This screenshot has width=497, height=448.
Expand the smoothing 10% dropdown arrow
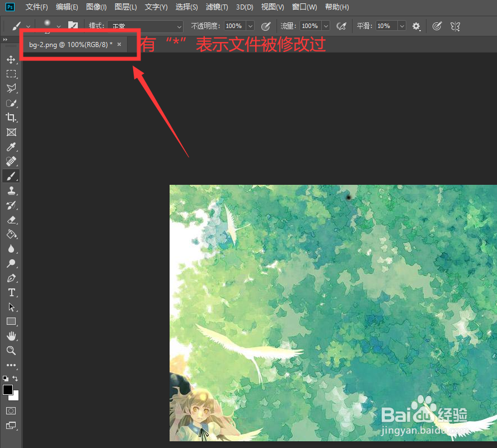402,26
